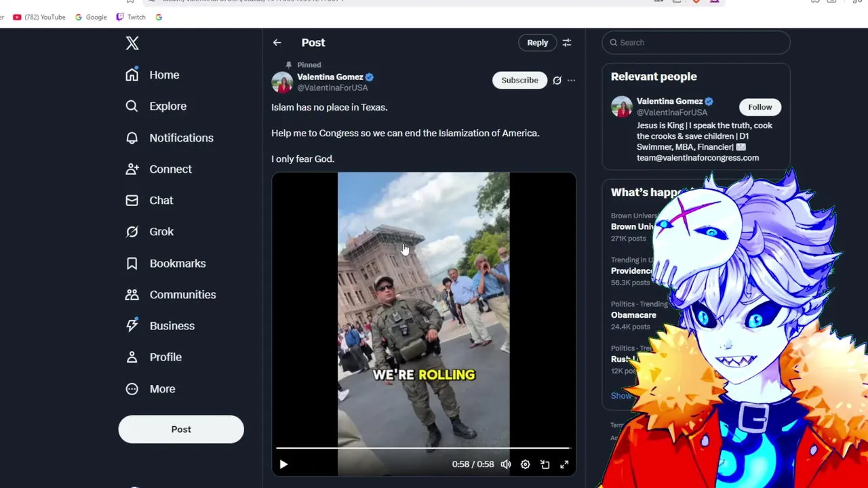This screenshot has width=868, height=488.
Task: Click Valentina Gomez's post avatar
Action: click(x=282, y=82)
